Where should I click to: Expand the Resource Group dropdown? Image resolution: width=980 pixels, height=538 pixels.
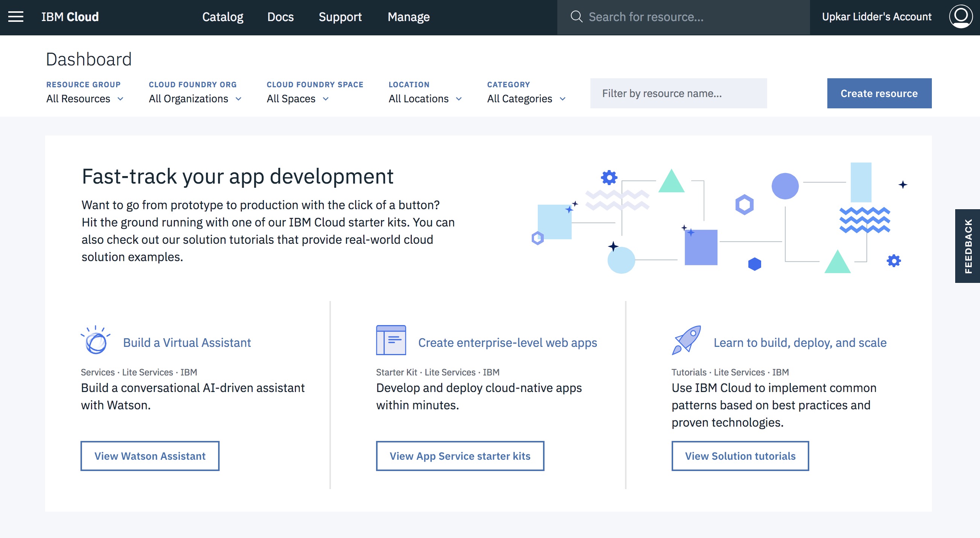click(x=85, y=99)
